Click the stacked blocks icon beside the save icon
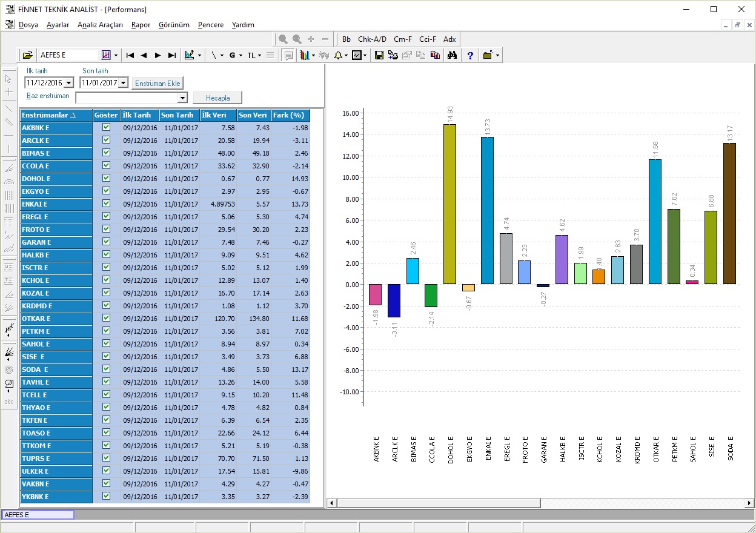Viewport: 756px width, 533px height. (393, 55)
